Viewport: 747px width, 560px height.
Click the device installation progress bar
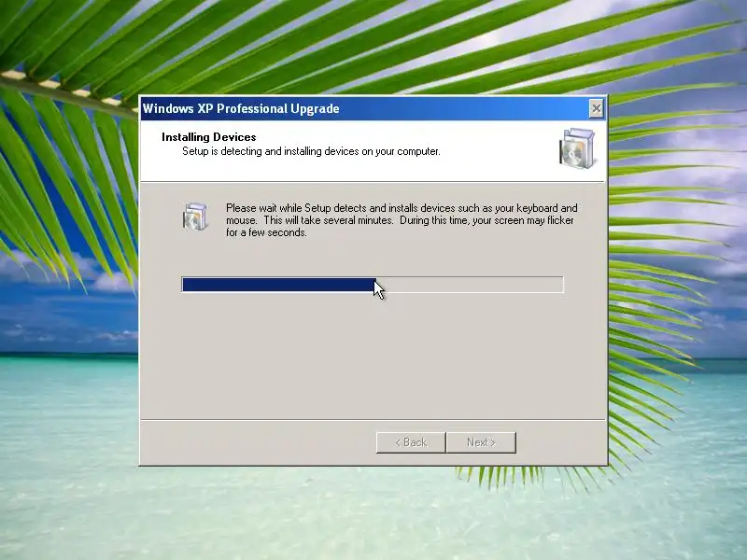coord(373,285)
